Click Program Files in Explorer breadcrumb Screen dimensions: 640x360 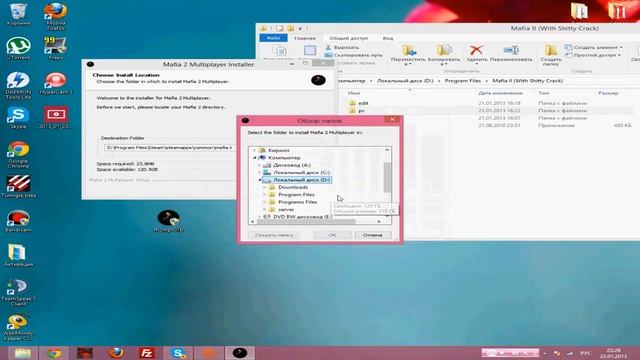(x=462, y=81)
